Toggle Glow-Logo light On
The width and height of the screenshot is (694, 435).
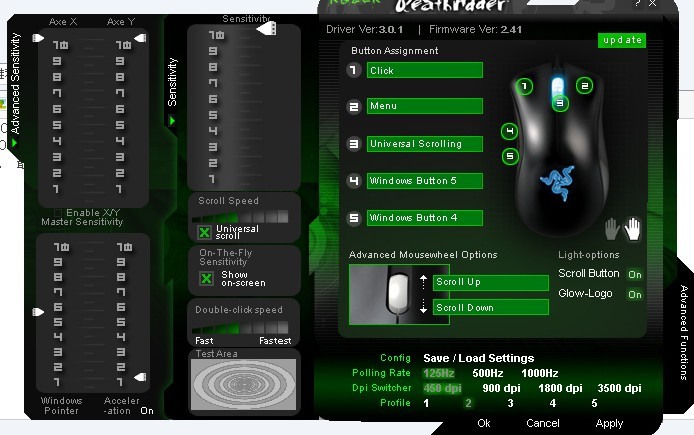[635, 295]
